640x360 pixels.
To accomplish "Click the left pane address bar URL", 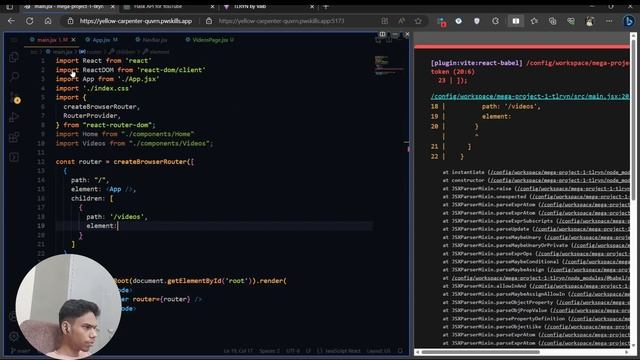I will (x=136, y=21).
